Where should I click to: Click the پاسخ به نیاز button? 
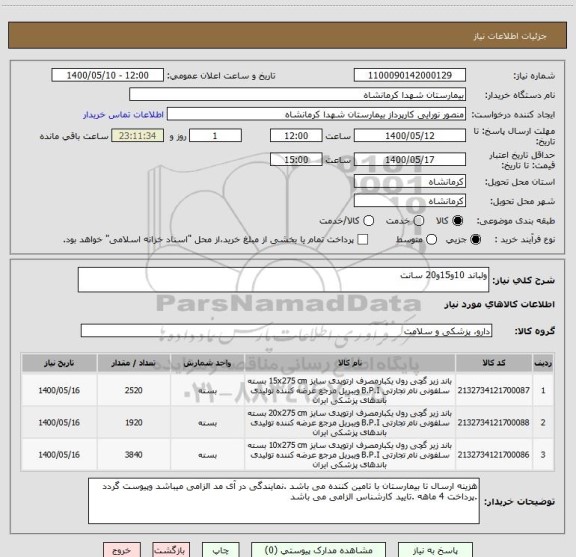435,550
